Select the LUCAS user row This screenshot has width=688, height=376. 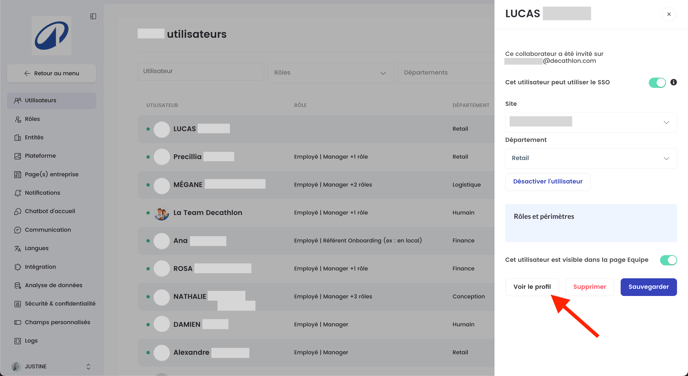pyautogui.click(x=316, y=129)
